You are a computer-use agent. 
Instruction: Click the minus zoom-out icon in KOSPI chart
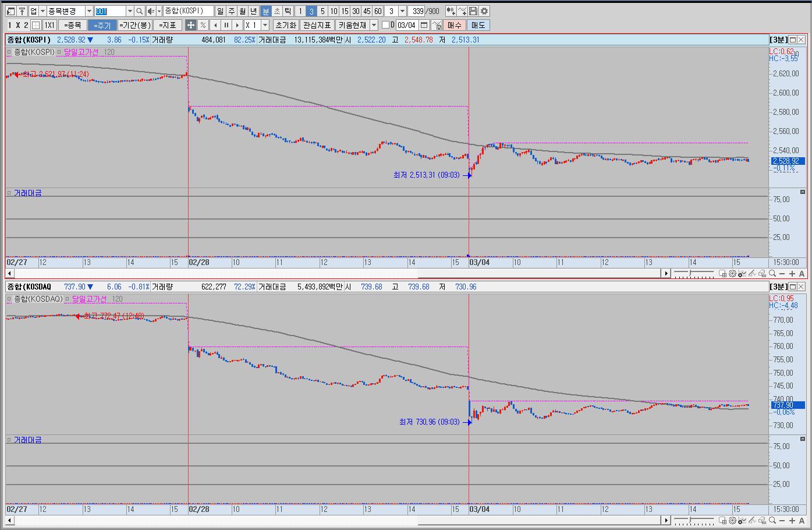point(782,273)
